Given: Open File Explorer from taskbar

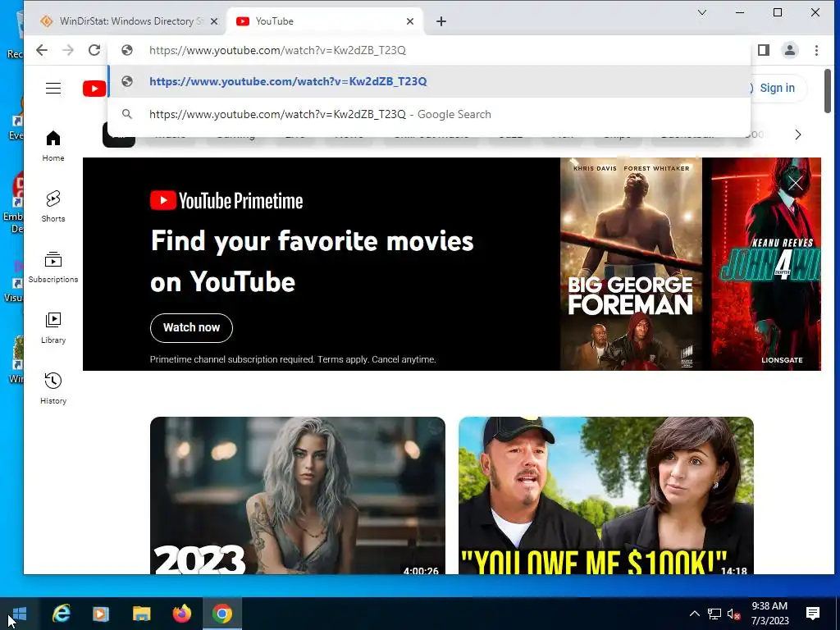Looking at the screenshot, I should click(141, 614).
